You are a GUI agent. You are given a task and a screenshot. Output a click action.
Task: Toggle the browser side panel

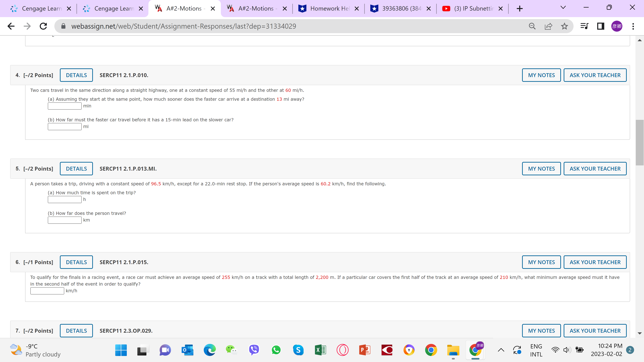601,26
